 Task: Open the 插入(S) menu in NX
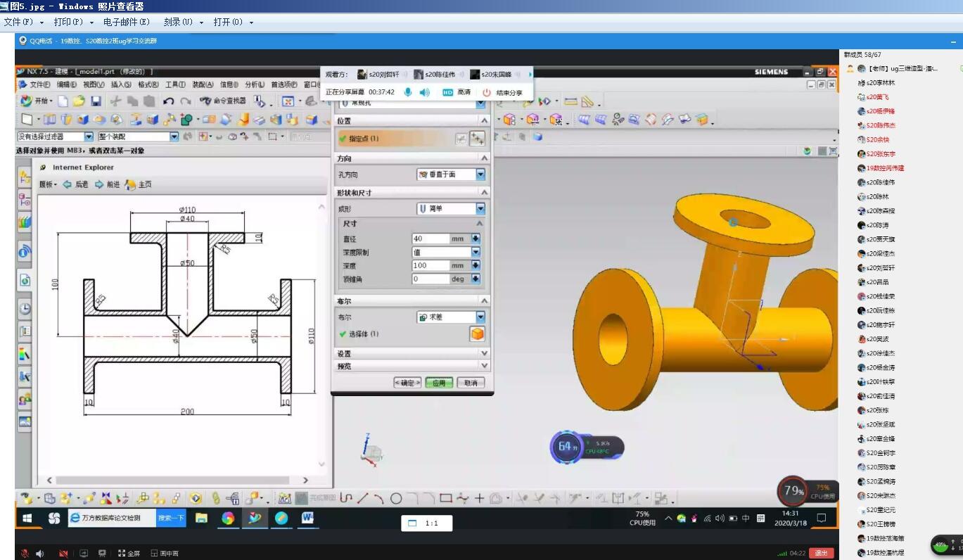(x=122, y=84)
